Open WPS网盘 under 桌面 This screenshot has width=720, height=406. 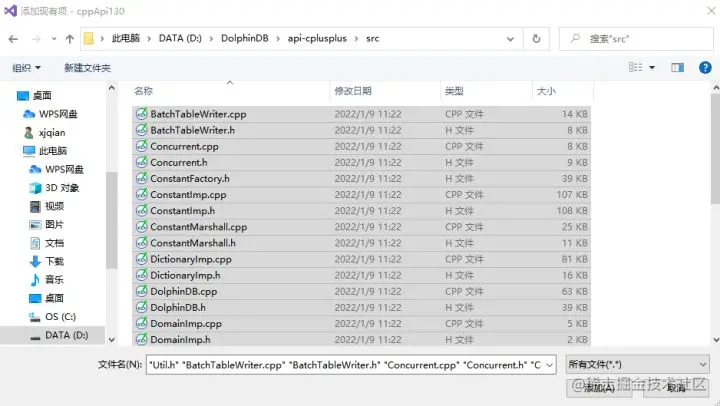click(51, 114)
